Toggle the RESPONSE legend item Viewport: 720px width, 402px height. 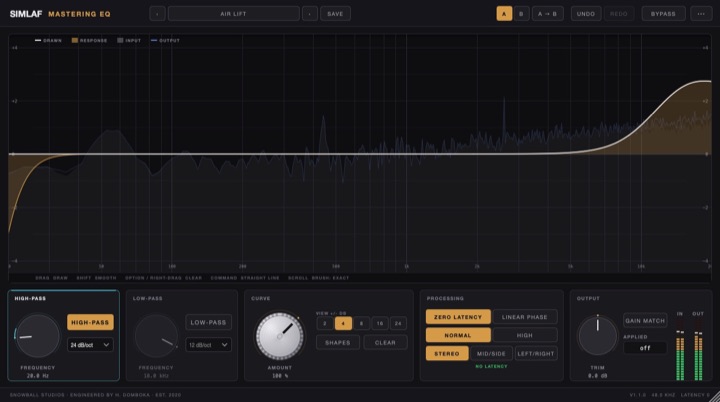coord(89,40)
